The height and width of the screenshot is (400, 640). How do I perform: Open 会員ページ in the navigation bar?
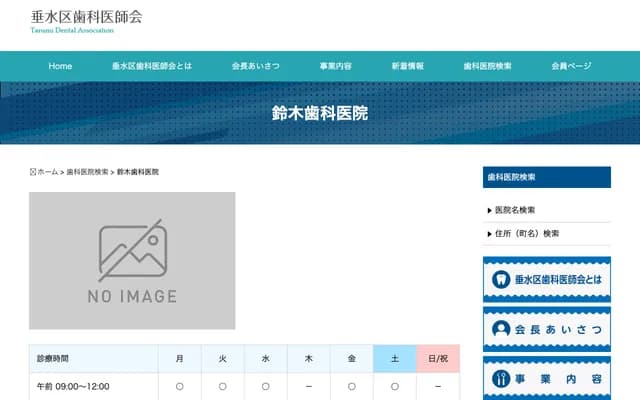click(571, 66)
